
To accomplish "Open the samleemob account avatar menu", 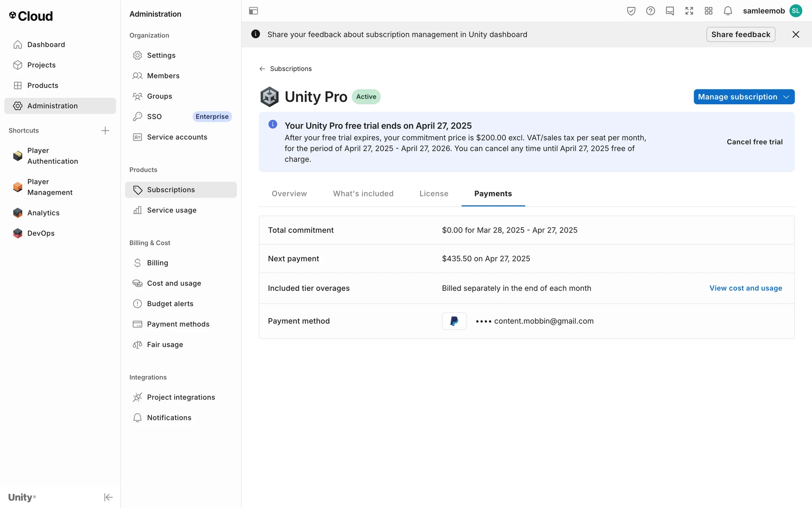I will 796,11.
